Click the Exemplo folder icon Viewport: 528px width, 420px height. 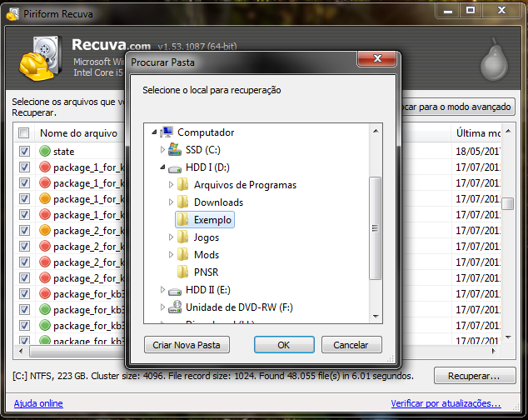pyautogui.click(x=183, y=219)
